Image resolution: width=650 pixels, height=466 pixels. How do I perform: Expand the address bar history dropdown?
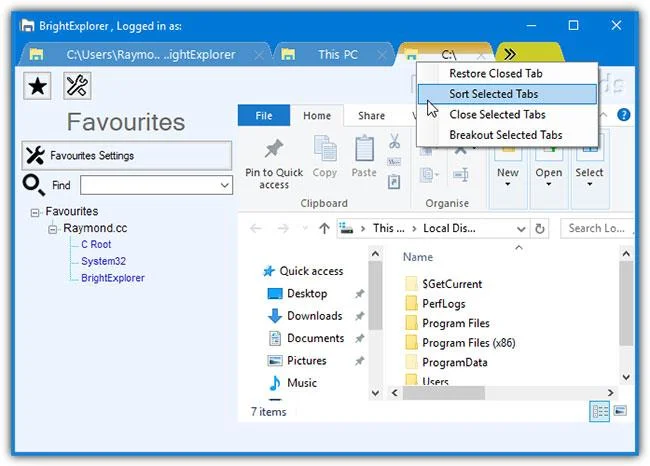tap(521, 229)
